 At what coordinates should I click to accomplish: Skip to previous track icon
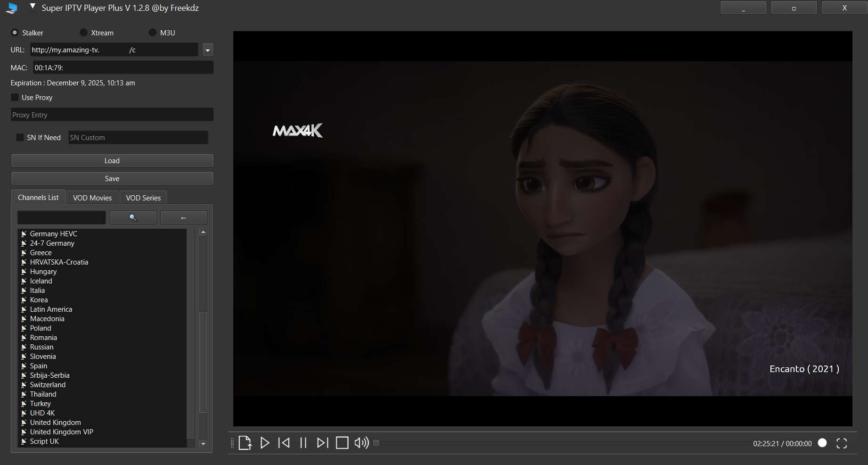284,443
